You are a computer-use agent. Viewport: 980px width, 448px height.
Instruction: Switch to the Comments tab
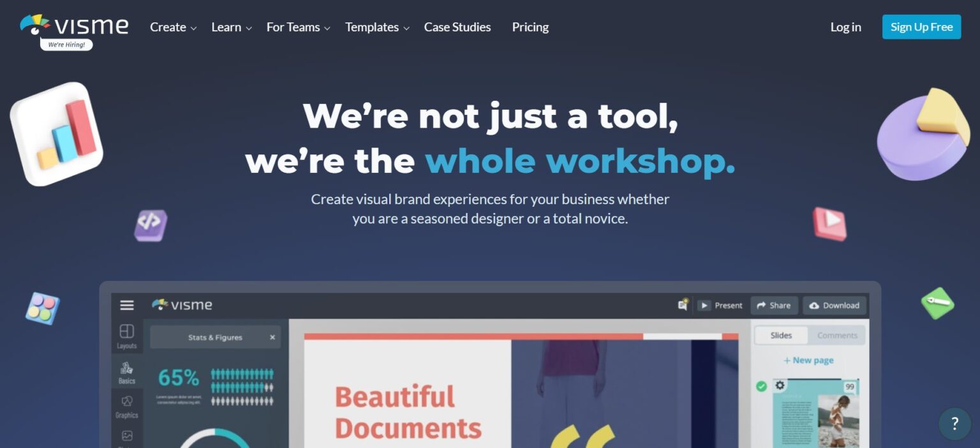pyautogui.click(x=836, y=335)
